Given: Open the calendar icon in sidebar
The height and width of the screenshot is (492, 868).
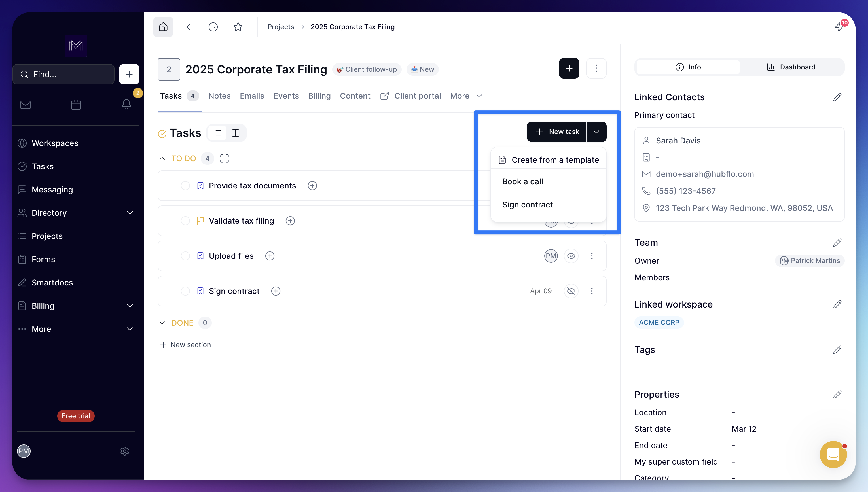Looking at the screenshot, I should [x=76, y=105].
